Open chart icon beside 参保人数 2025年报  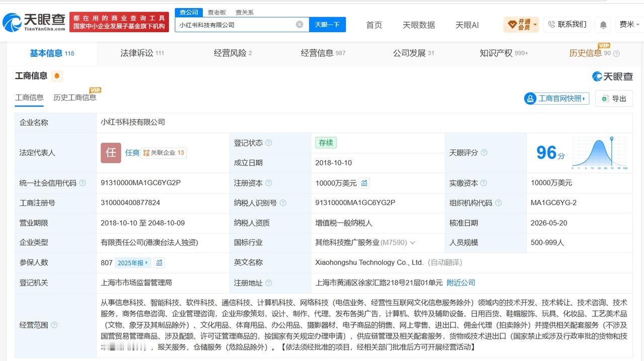[159, 262]
